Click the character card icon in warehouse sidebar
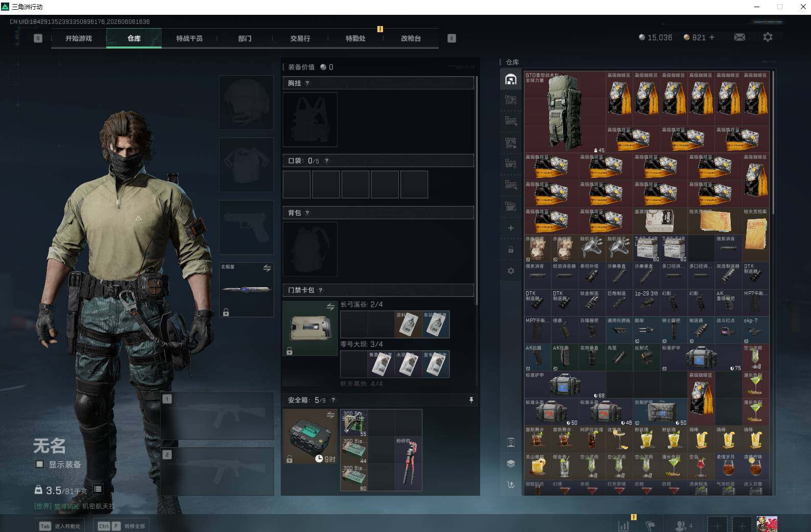Screen dimensions: 811x532 click(x=511, y=442)
